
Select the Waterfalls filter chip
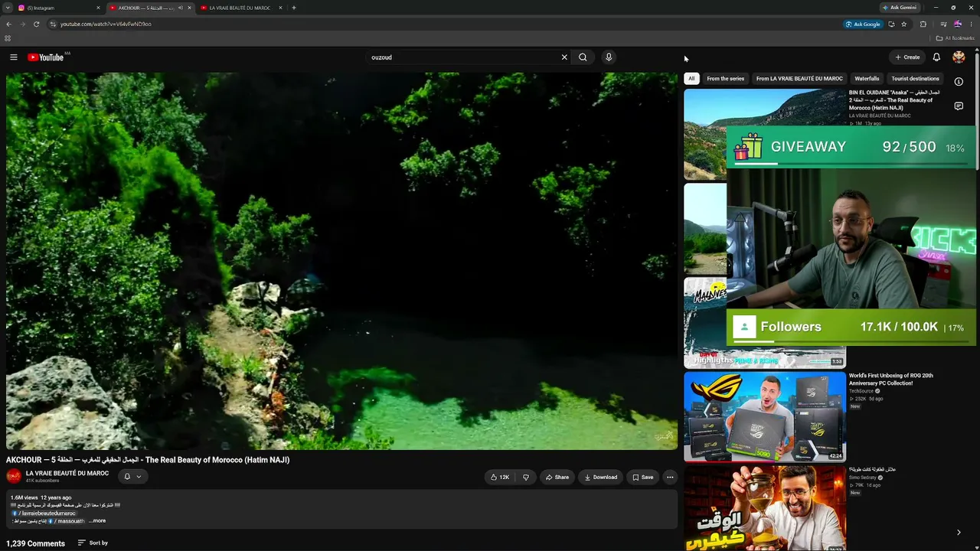(x=867, y=78)
